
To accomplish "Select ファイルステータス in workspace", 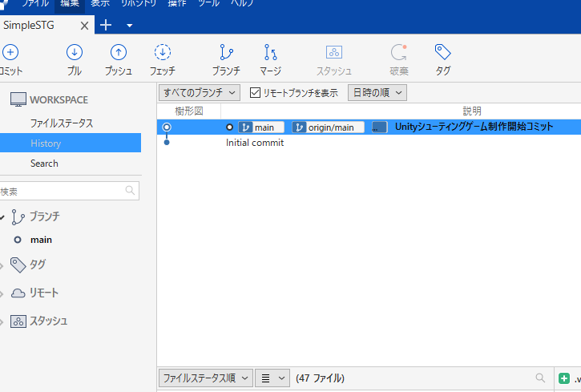I will tap(62, 123).
